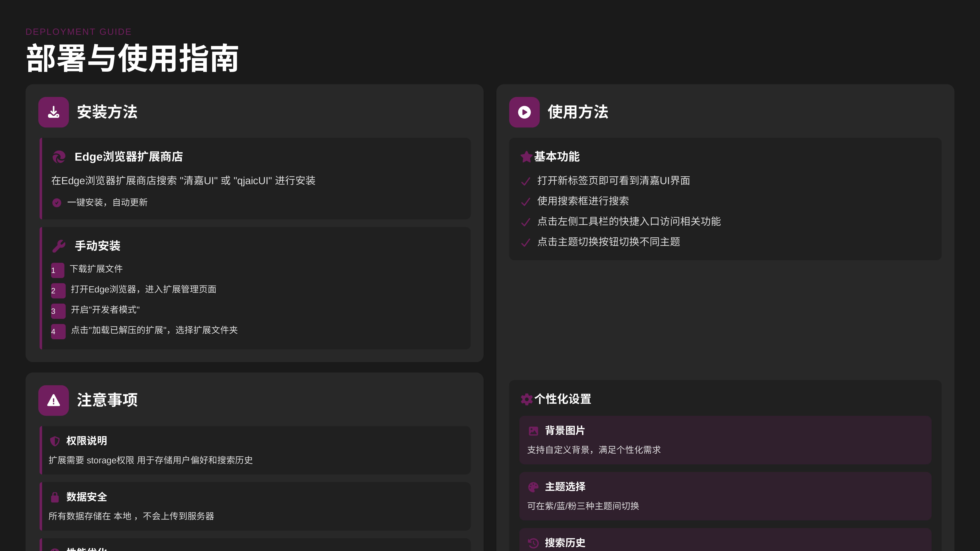Click the wrench icon next to 手动安装
This screenshot has height=551, width=980.
pos(59,246)
